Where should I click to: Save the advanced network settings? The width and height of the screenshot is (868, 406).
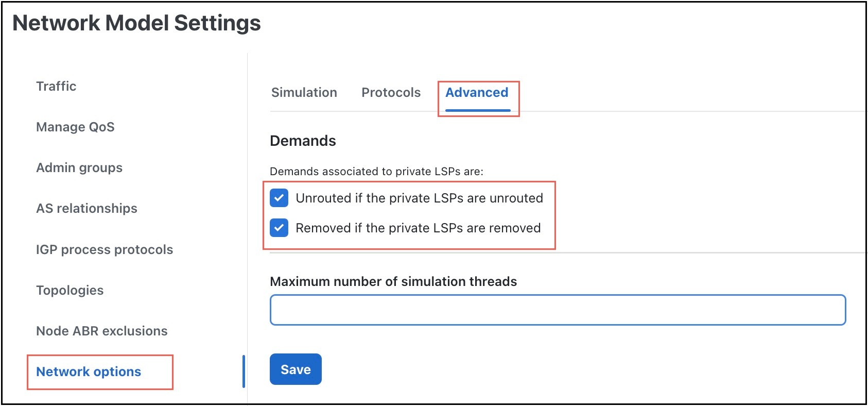point(295,369)
